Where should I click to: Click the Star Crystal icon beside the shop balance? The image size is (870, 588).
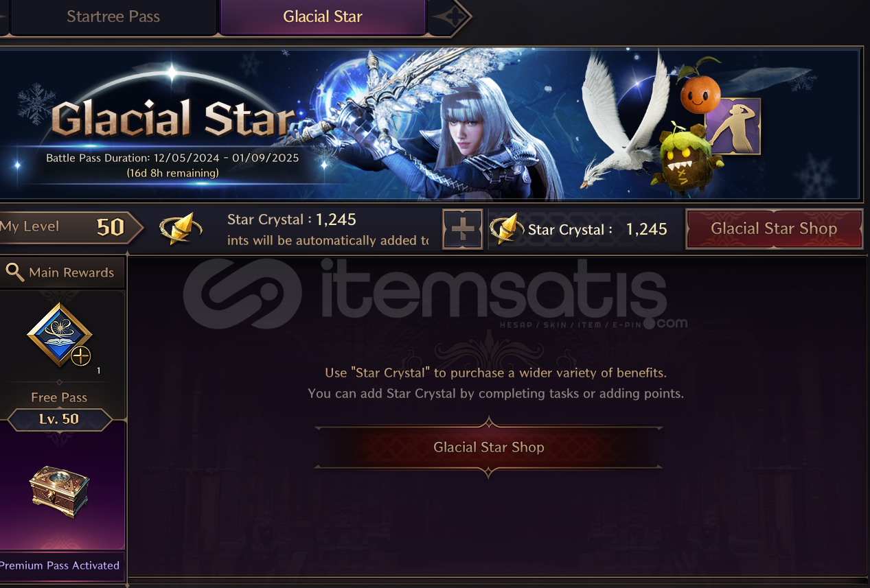507,229
